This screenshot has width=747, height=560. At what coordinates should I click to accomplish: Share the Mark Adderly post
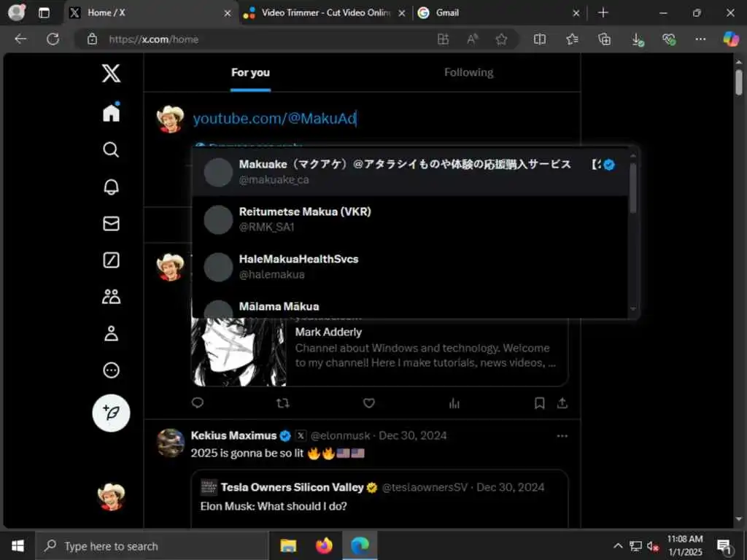562,403
